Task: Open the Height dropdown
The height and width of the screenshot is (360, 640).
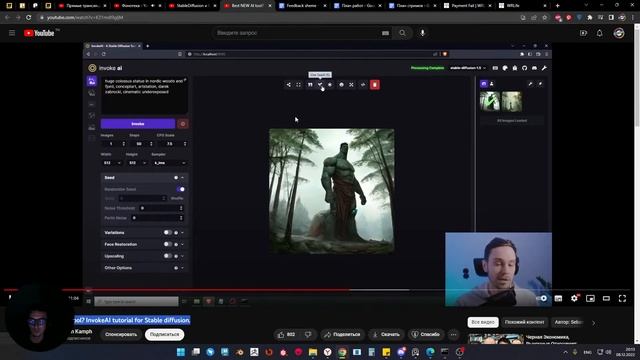Action: (x=137, y=163)
